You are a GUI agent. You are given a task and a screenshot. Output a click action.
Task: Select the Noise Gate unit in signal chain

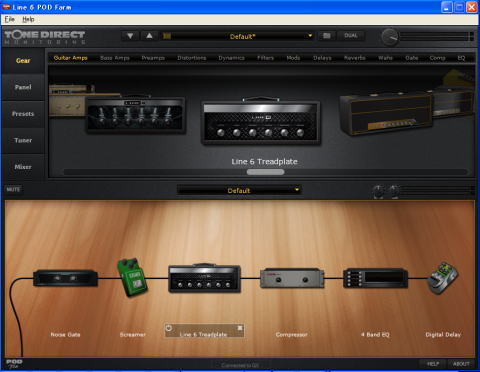click(65, 278)
